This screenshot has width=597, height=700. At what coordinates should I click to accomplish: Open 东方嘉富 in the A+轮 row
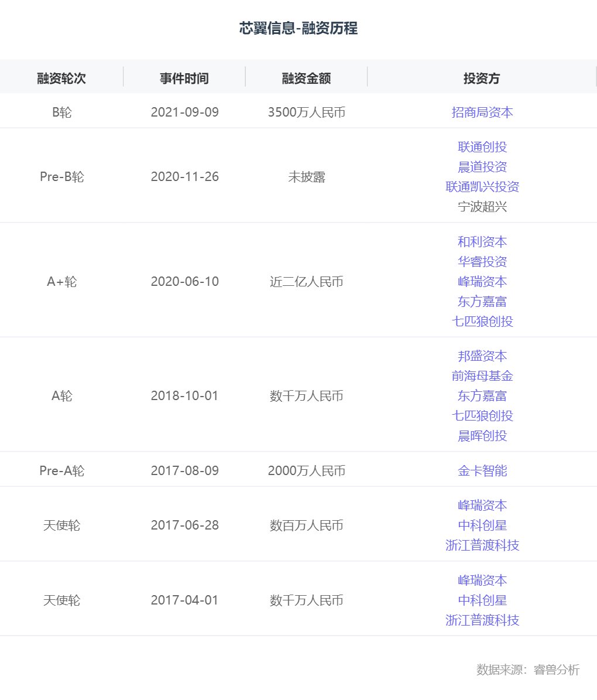point(482,301)
